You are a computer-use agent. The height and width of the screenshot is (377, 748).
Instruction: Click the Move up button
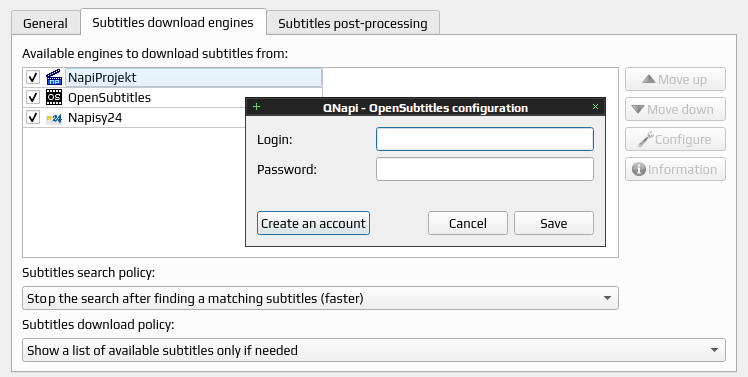pyautogui.click(x=675, y=79)
